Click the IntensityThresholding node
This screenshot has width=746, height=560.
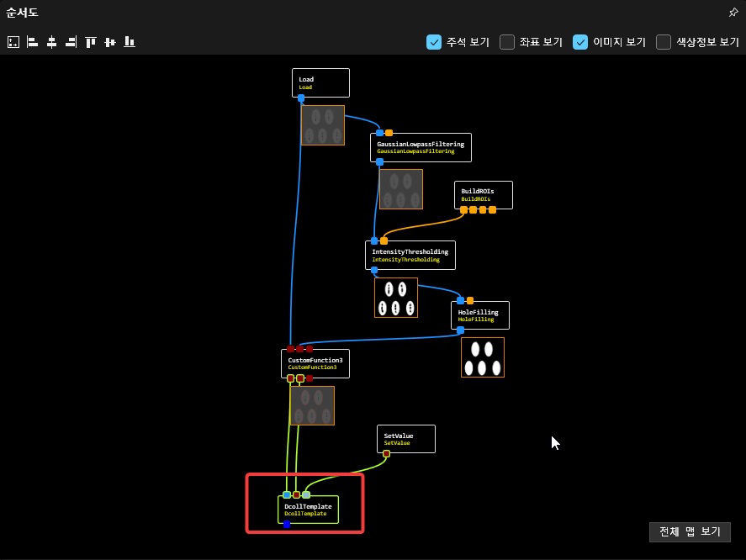(x=410, y=255)
